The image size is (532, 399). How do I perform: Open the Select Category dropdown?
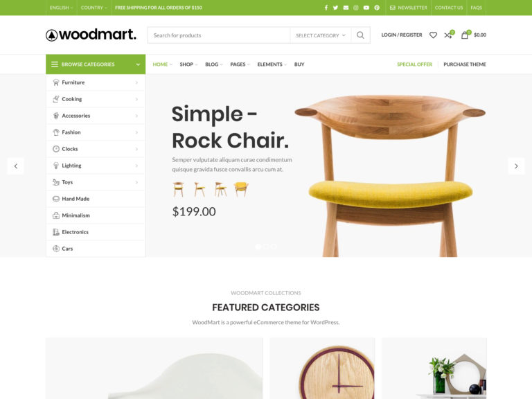pos(321,35)
